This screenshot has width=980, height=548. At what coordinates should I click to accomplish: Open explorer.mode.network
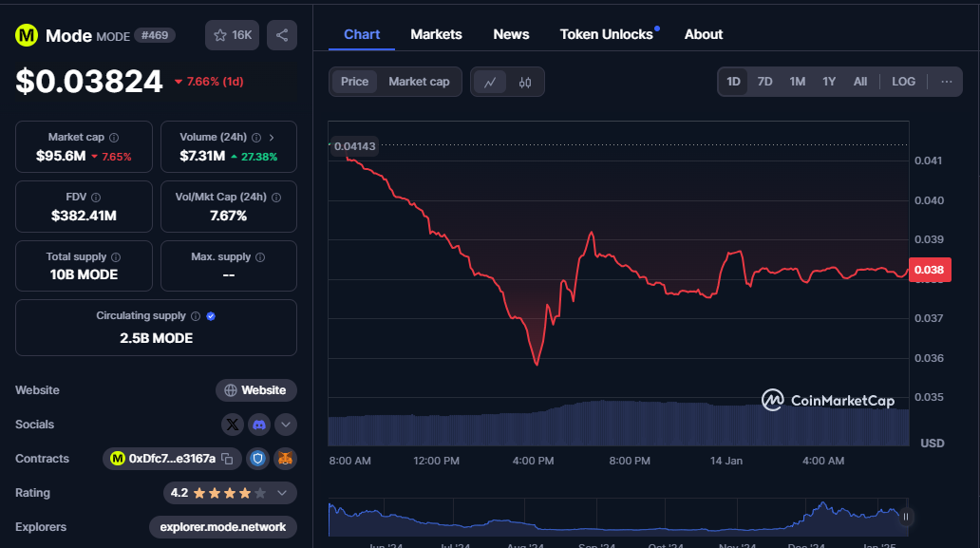tap(222, 527)
